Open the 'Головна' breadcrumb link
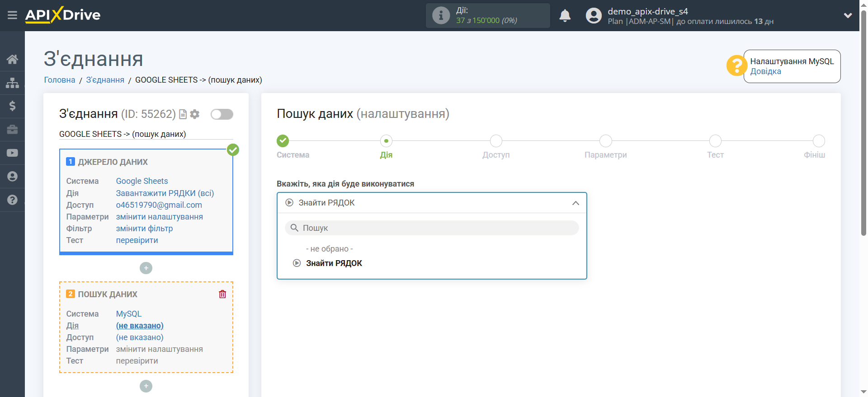The height and width of the screenshot is (397, 868). click(60, 80)
